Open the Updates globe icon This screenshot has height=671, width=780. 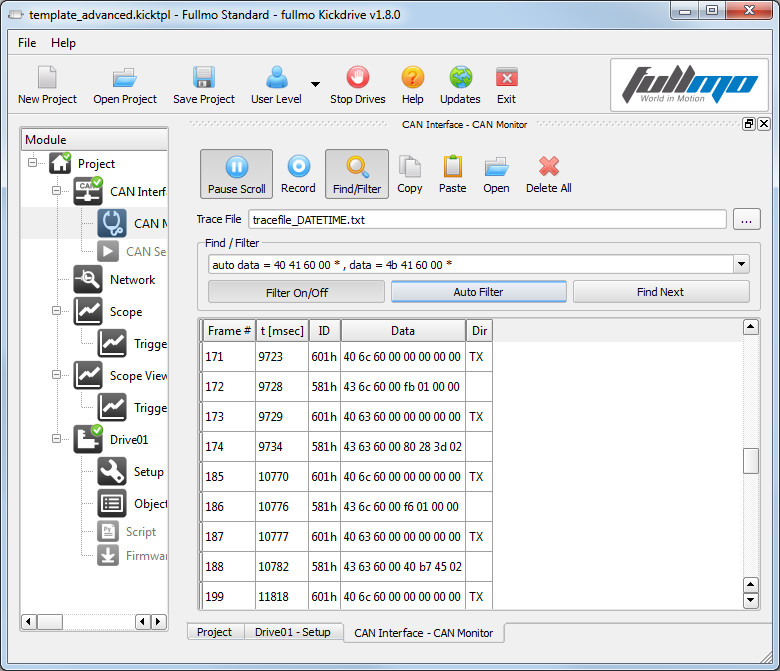[460, 78]
